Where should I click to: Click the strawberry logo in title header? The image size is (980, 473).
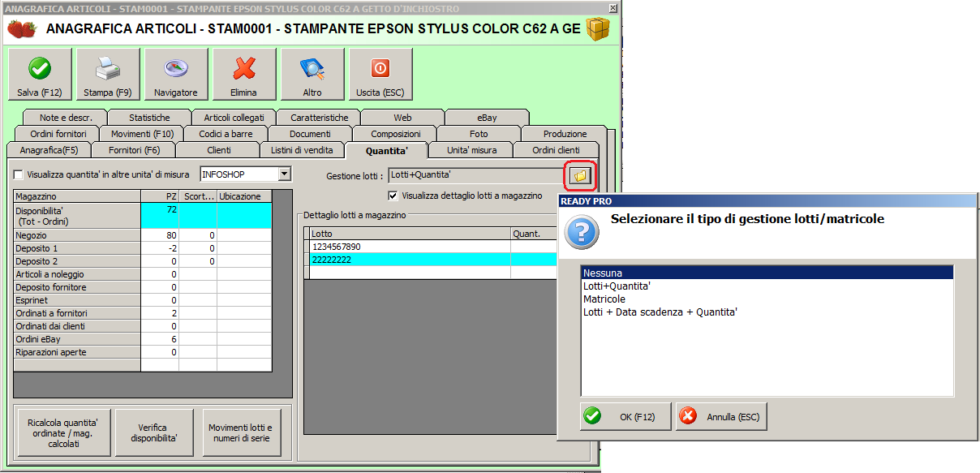(22, 29)
